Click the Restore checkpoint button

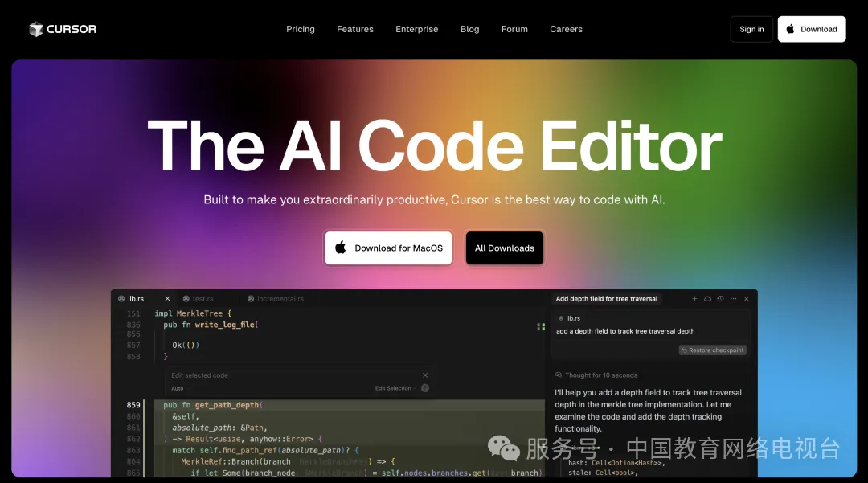pos(712,350)
